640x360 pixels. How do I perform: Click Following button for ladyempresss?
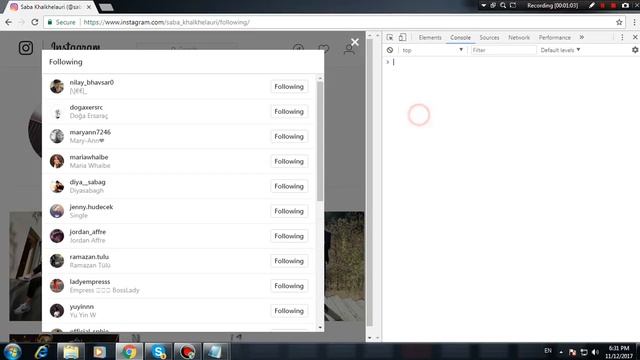pos(289,286)
